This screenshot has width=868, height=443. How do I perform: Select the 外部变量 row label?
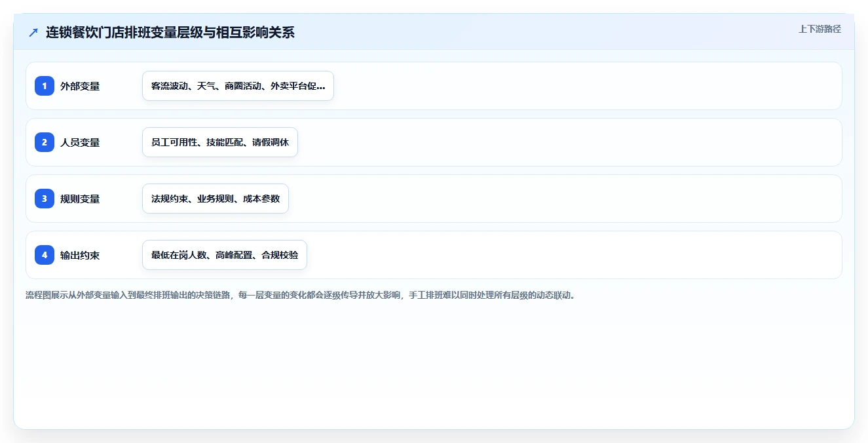80,86
